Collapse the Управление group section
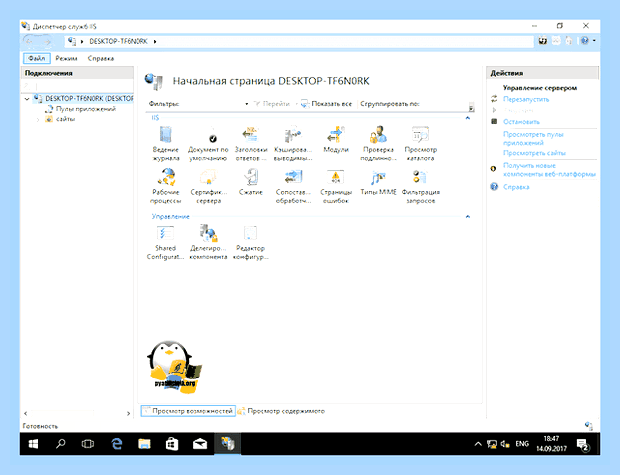Screen dimensions: 620x475 (x=468, y=217)
